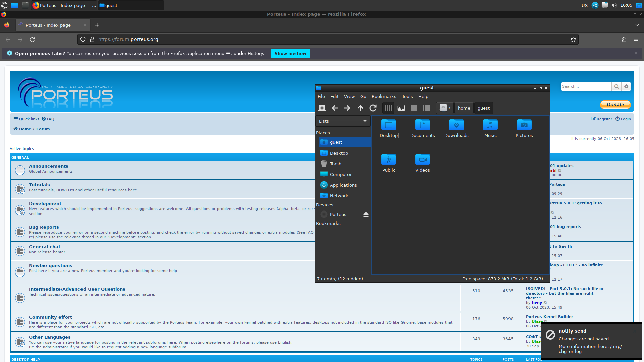Open the Login link

623,119
